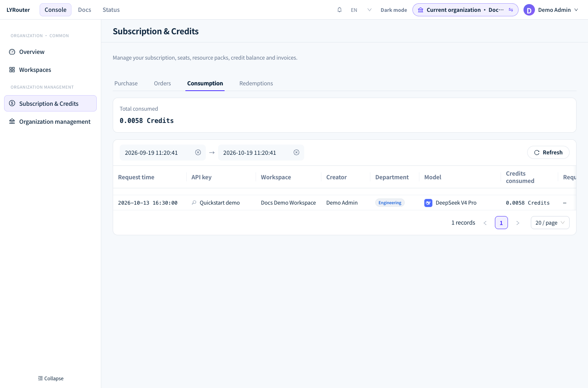Click the key icon beside Quickstart demo

[x=194, y=203]
